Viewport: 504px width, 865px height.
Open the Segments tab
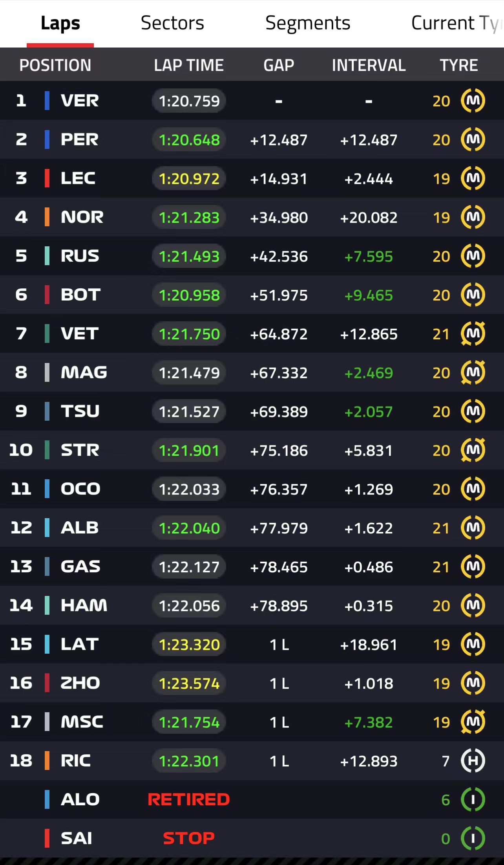308,23
